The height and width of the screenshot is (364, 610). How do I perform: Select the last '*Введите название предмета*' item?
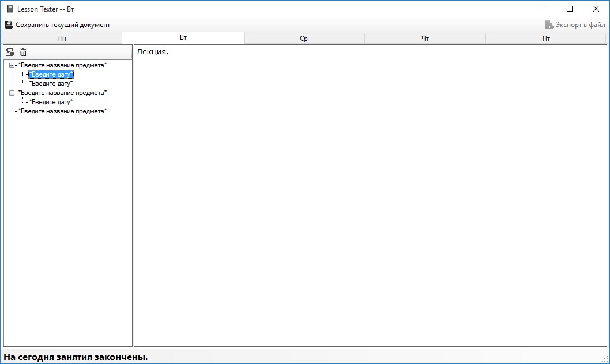[63, 111]
